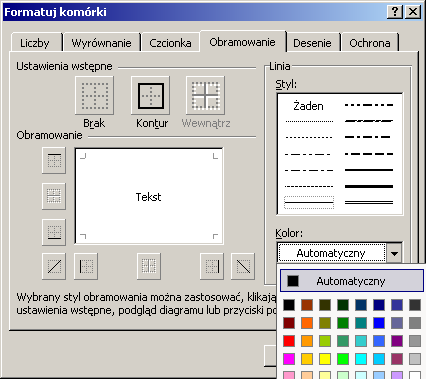
Task: Select the slanted dash-dot line style
Action: click(x=369, y=121)
